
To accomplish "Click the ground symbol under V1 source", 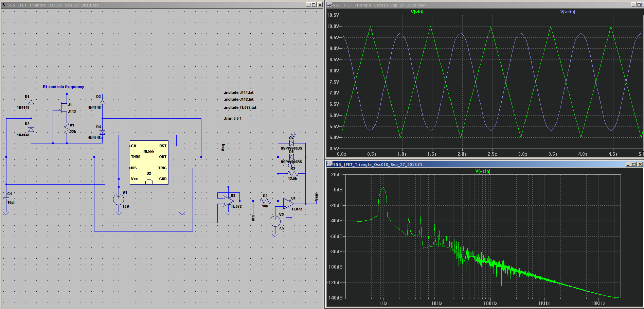I will [119, 213].
